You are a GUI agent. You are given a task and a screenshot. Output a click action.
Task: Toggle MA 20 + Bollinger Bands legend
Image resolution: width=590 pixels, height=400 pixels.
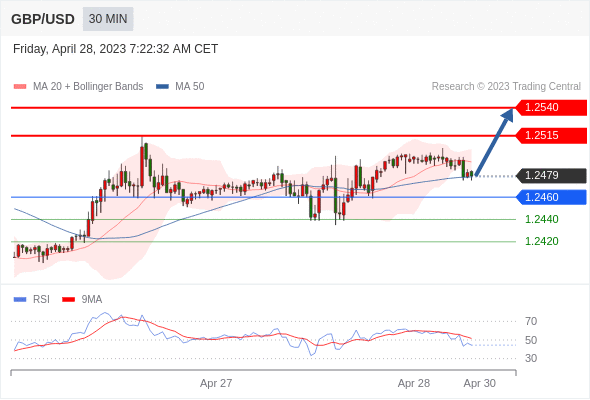78,87
